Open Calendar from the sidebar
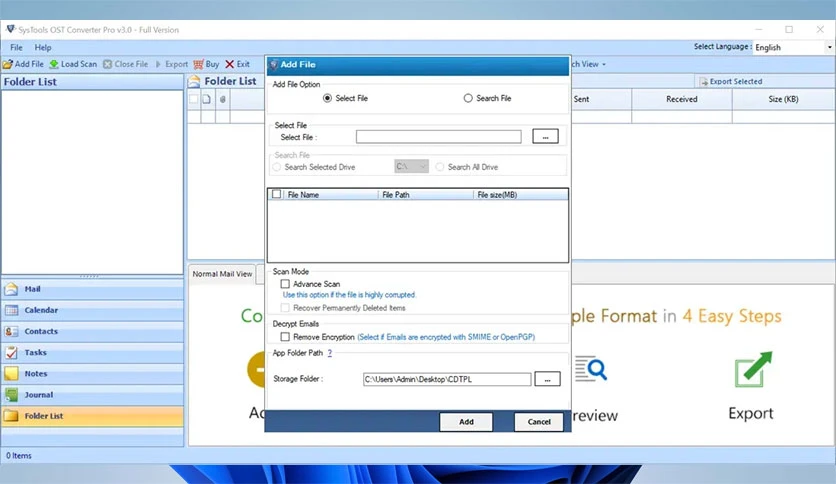Screen dimensions: 836x484 tap(93, 310)
